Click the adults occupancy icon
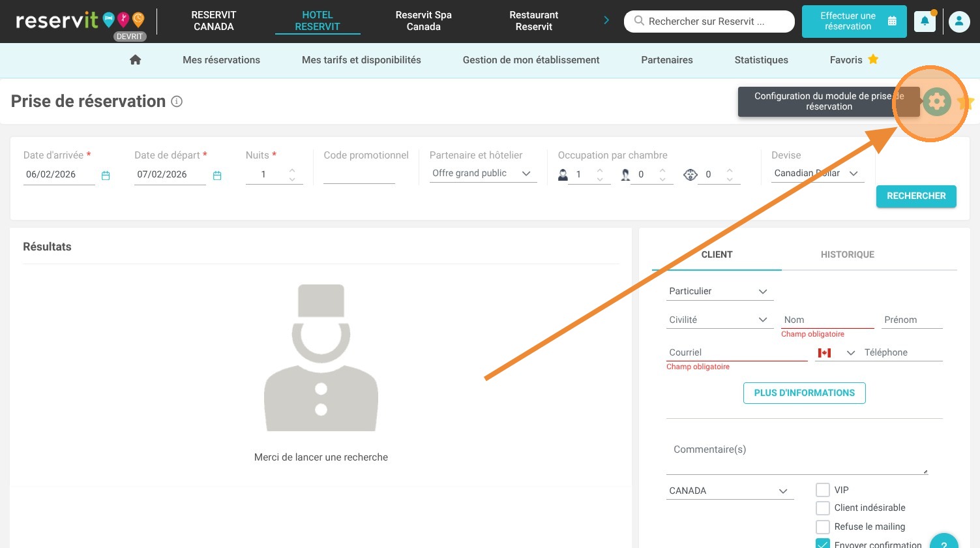Screen dimensions: 980x548 [x=563, y=174]
